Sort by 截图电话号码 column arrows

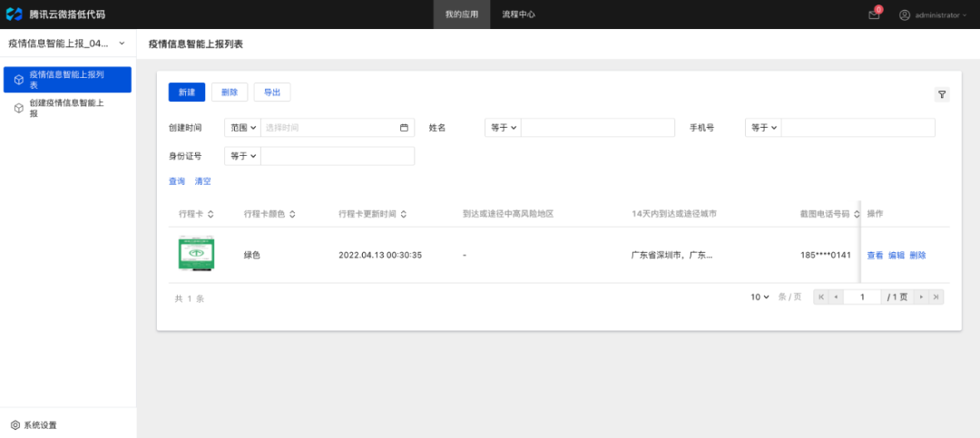(857, 214)
